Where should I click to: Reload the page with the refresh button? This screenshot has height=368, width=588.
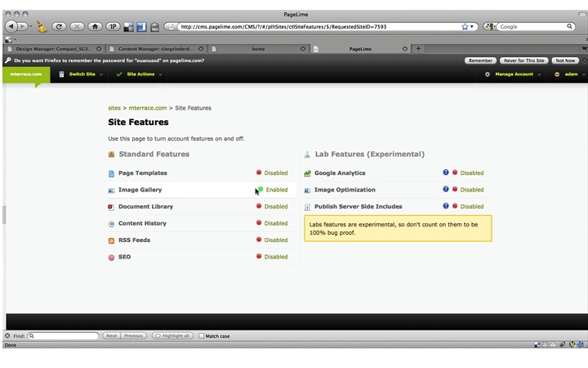59,27
